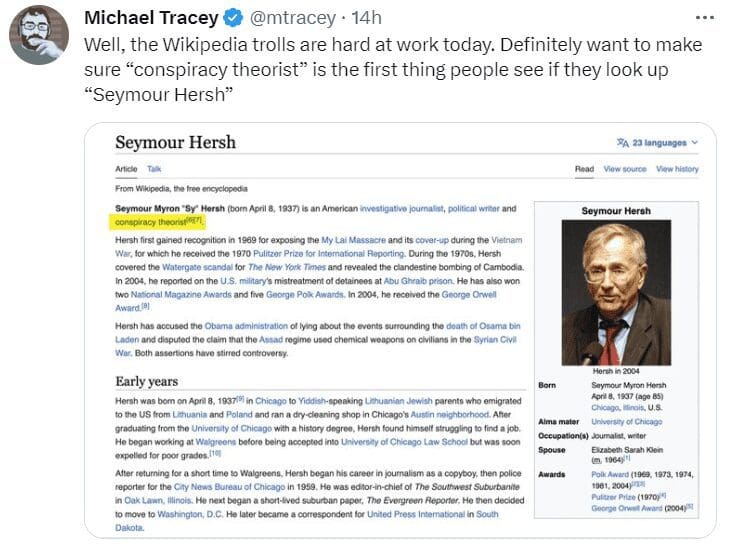The height and width of the screenshot is (551, 736).
Task: Open the tweet's three-dot more menu
Action: click(705, 18)
